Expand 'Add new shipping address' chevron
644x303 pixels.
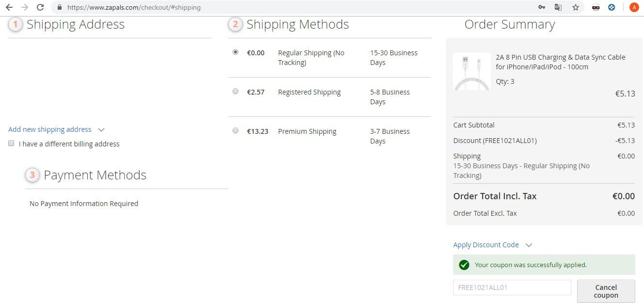coord(101,130)
